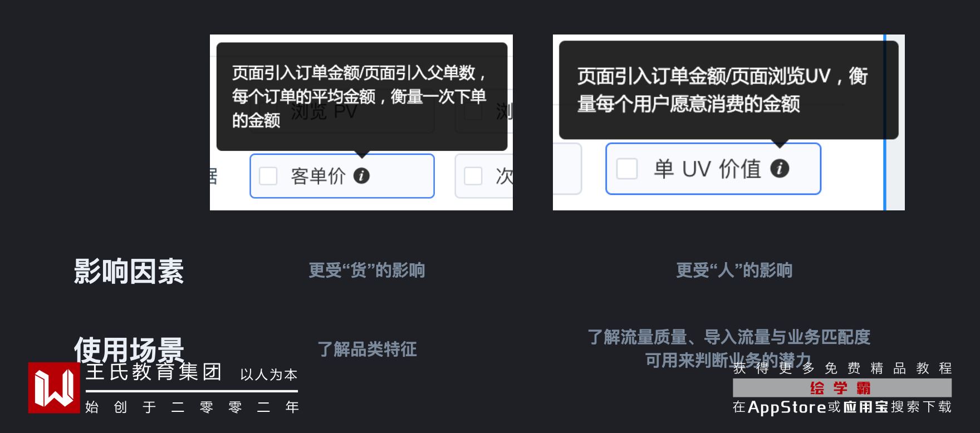Click the text 了解流量质量、导入流量与业务匹配度
This screenshot has width=980, height=433.
[729, 337]
